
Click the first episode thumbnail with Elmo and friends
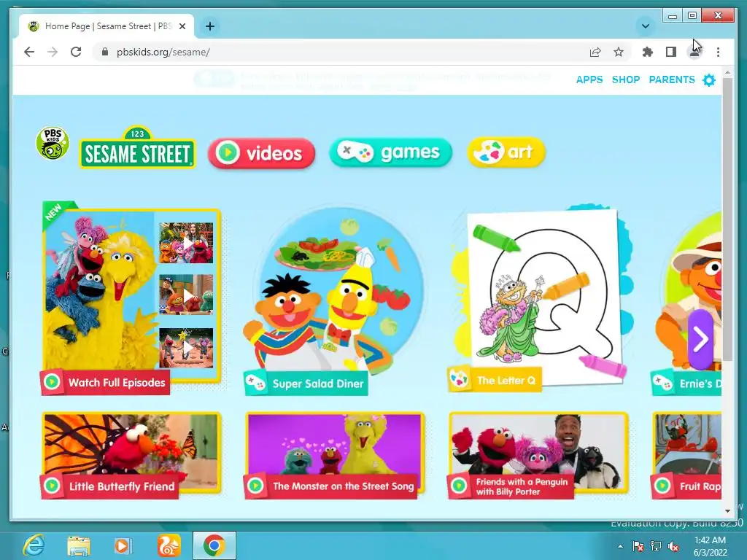(x=186, y=243)
